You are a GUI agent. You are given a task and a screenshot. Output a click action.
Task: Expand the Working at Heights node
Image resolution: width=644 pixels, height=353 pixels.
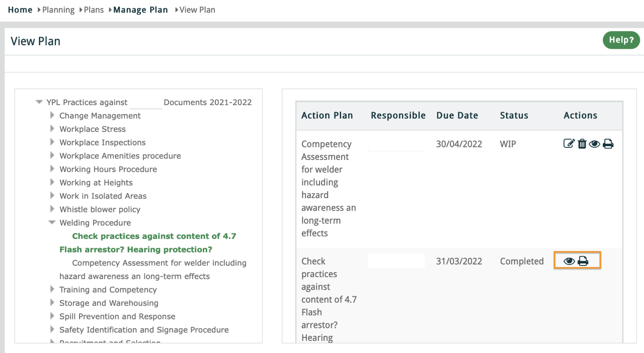52,183
